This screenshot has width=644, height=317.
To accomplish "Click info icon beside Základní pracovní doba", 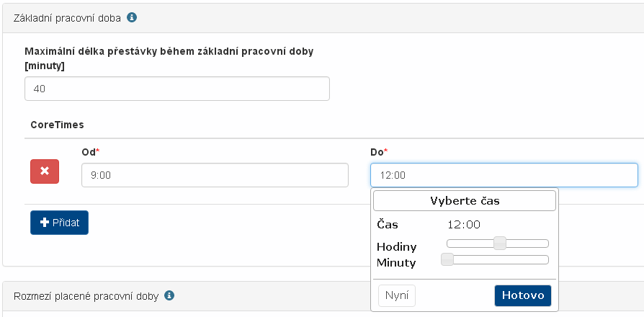I will pos(132,17).
